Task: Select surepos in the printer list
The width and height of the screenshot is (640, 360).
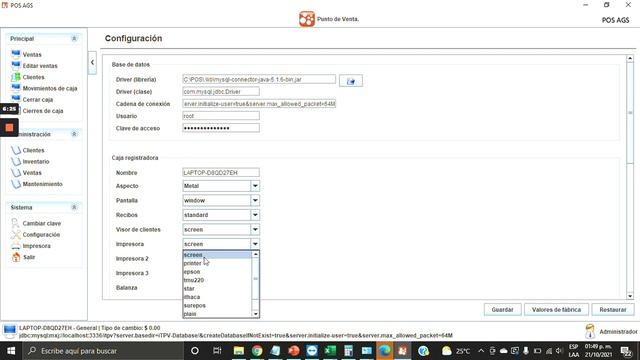Action: click(217, 306)
